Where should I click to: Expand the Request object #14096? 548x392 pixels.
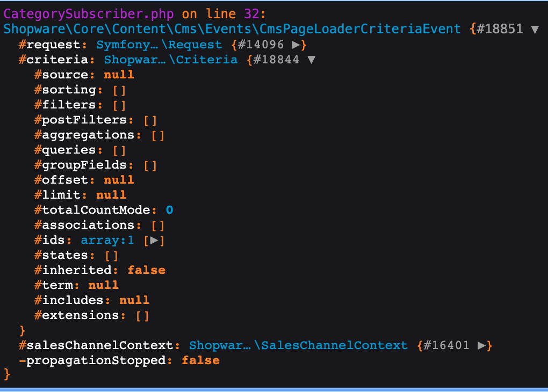tap(295, 45)
